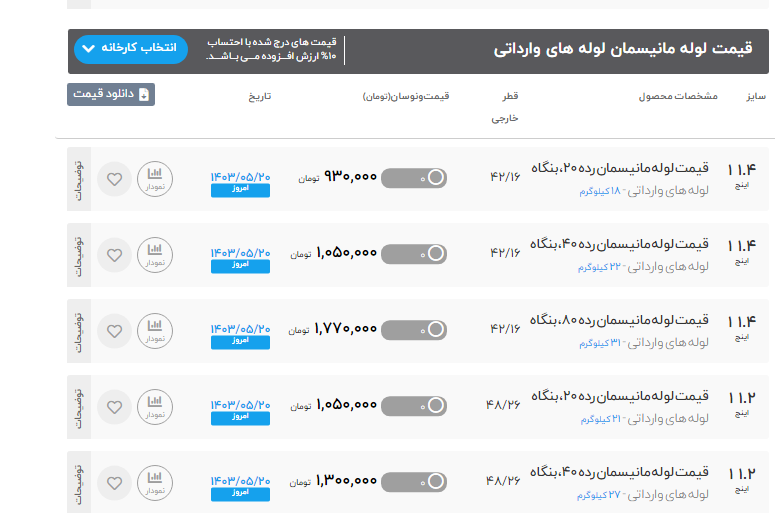Expand توضیحات panel of first pipe row
This screenshot has height=513, width=775.
tap(79, 179)
